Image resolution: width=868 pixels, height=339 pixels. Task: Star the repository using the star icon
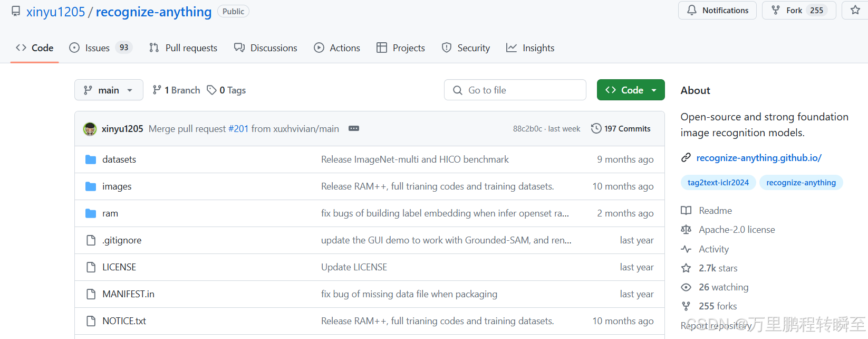click(x=855, y=11)
